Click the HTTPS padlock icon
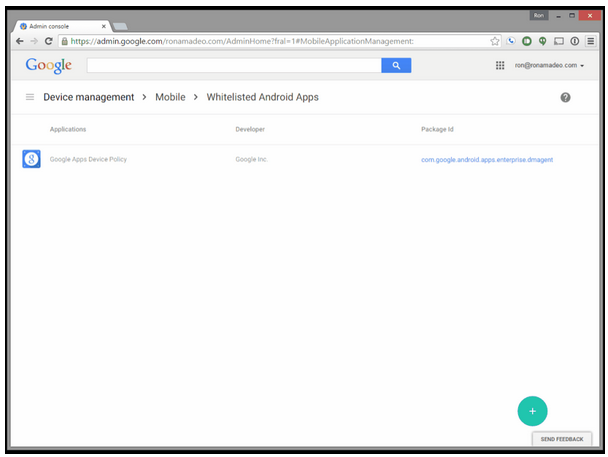Image resolution: width=608 pixels, height=457 pixels. [x=64, y=41]
